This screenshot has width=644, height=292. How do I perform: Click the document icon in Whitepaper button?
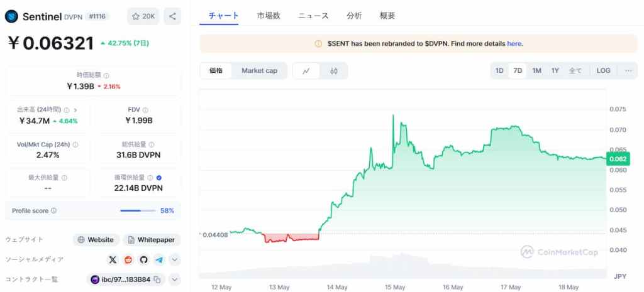[131, 240]
